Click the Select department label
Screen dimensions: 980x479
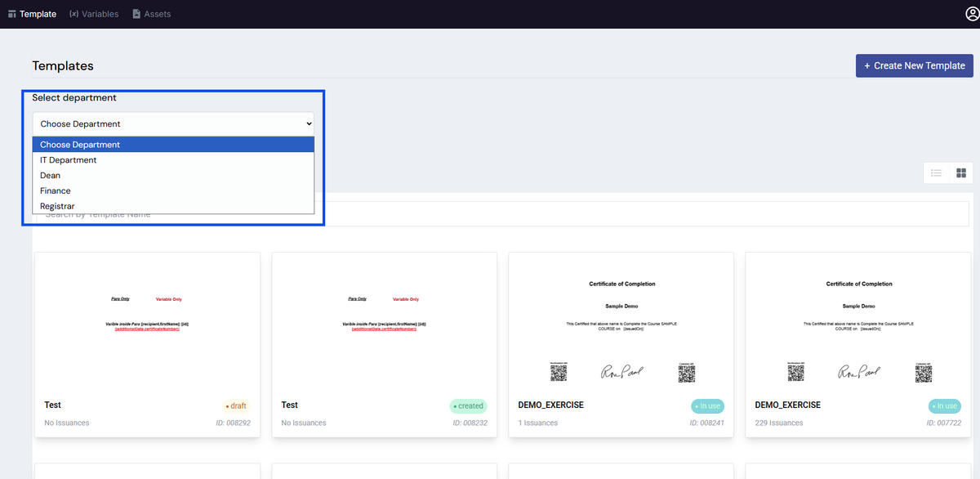(x=74, y=98)
